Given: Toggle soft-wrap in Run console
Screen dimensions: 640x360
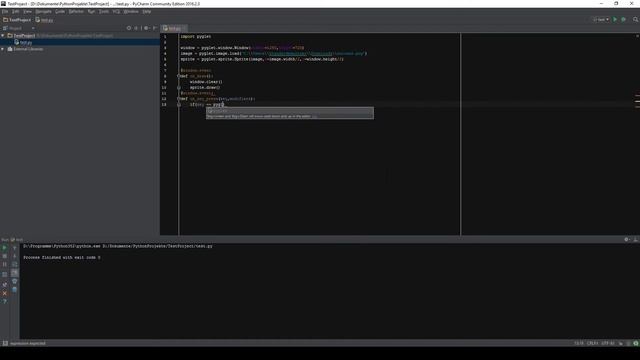Looking at the screenshot, I should [15, 264].
